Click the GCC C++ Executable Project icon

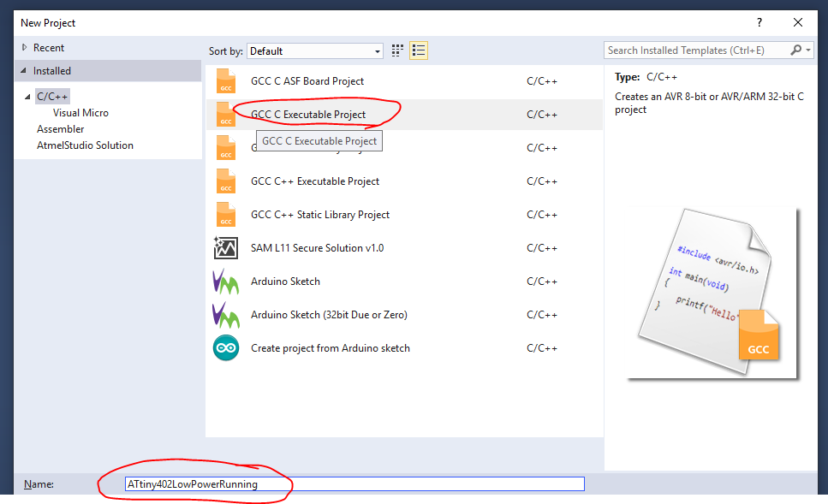[226, 181]
